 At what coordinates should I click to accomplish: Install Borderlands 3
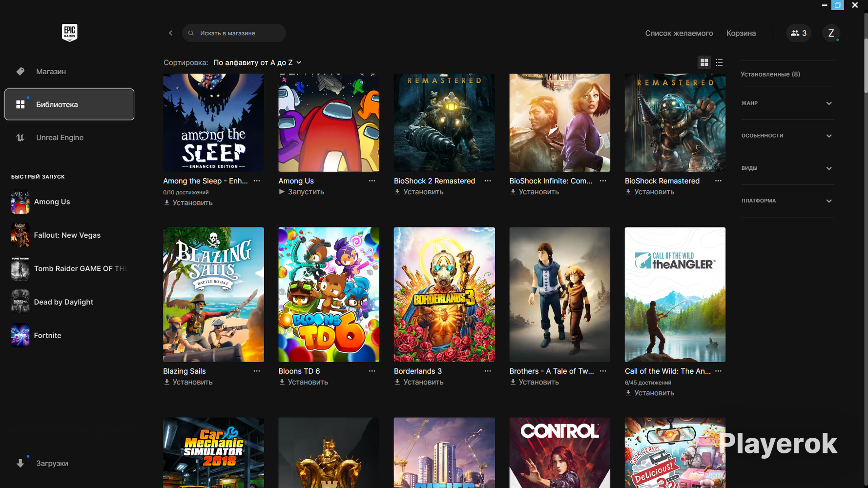419,382
